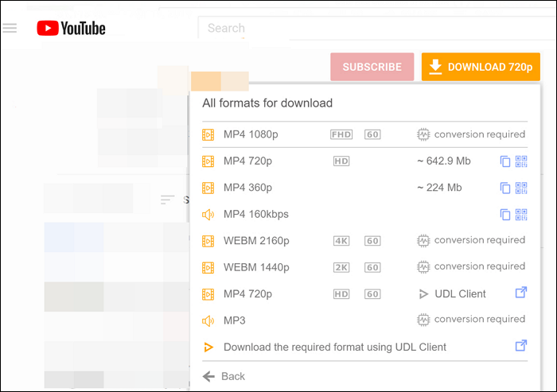Click 60 fps badge on WEBM 1440p
The height and width of the screenshot is (392, 557).
pos(372,267)
